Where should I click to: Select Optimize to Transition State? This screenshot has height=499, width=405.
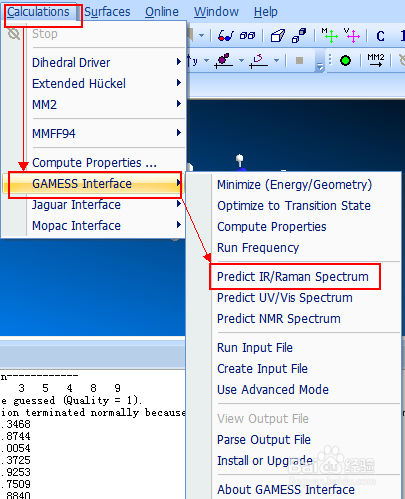coord(294,206)
